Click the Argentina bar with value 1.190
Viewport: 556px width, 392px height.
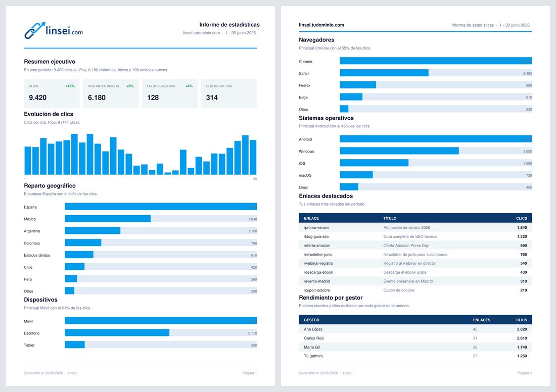tap(92, 231)
